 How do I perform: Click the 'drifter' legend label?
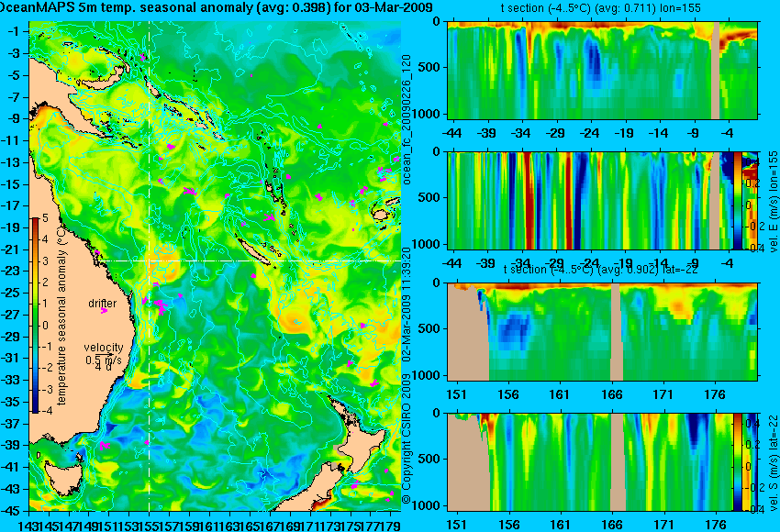(x=103, y=304)
